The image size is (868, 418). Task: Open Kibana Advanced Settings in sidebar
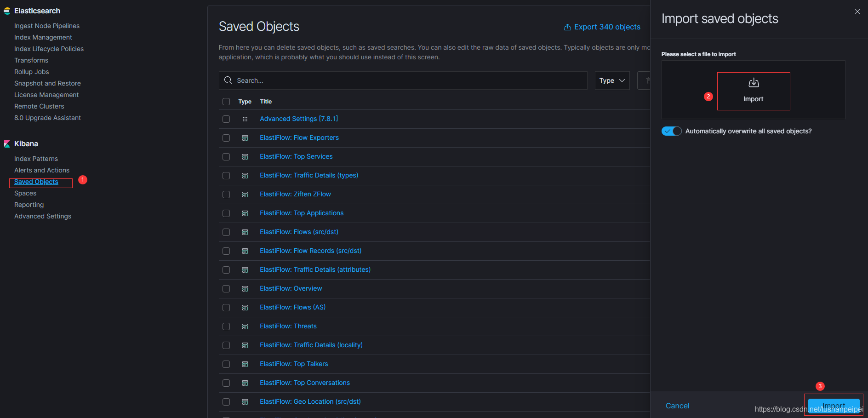pos(43,216)
